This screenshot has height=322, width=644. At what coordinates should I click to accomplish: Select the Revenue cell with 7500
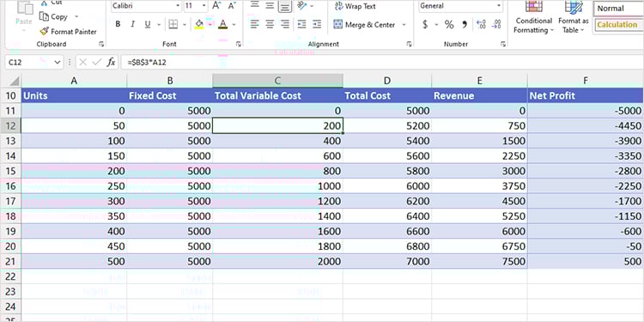[x=479, y=261]
